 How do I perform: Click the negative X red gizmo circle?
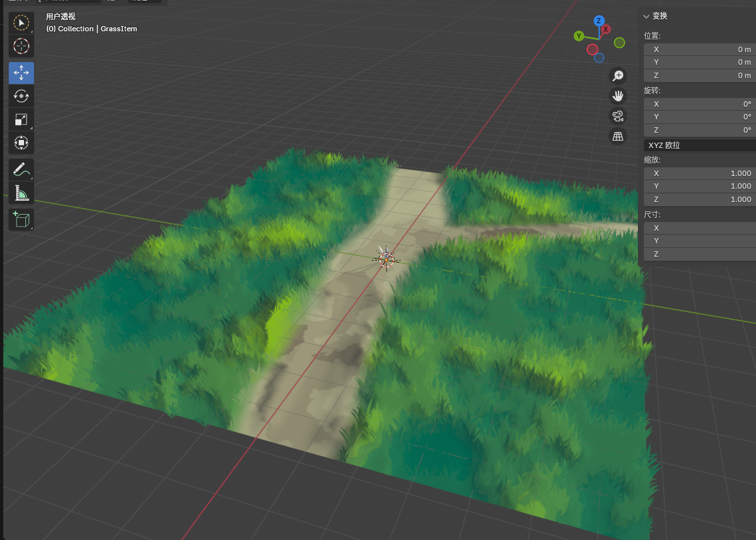coord(593,49)
